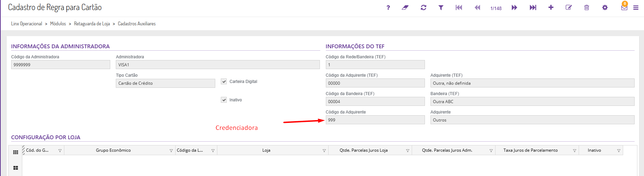
Task: Jump to the last record
Action: pos(533,8)
